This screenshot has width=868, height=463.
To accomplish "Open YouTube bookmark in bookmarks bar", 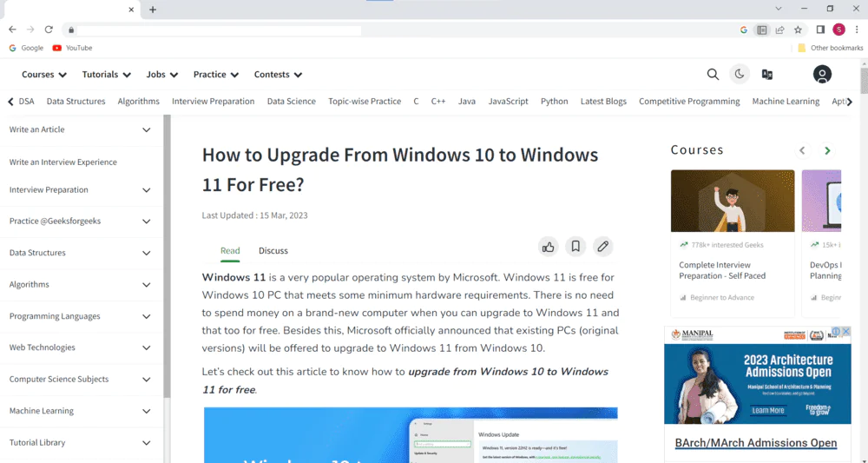I will pos(72,48).
